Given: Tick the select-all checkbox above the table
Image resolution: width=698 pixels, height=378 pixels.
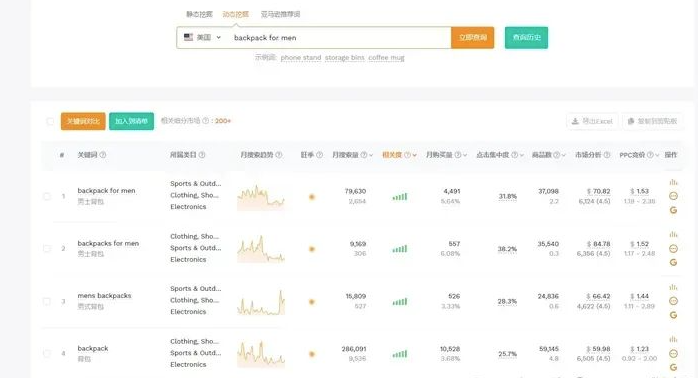Looking at the screenshot, I should (50, 121).
